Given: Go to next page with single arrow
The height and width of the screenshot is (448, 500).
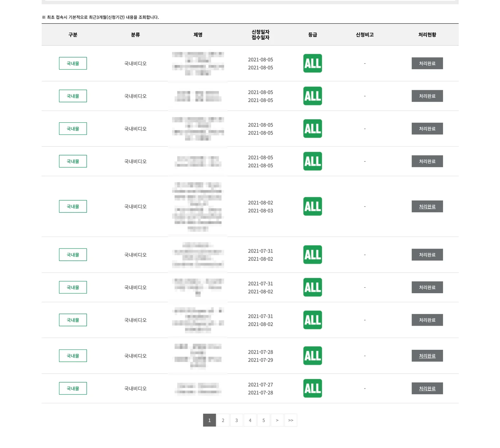Looking at the screenshot, I should 277,420.
